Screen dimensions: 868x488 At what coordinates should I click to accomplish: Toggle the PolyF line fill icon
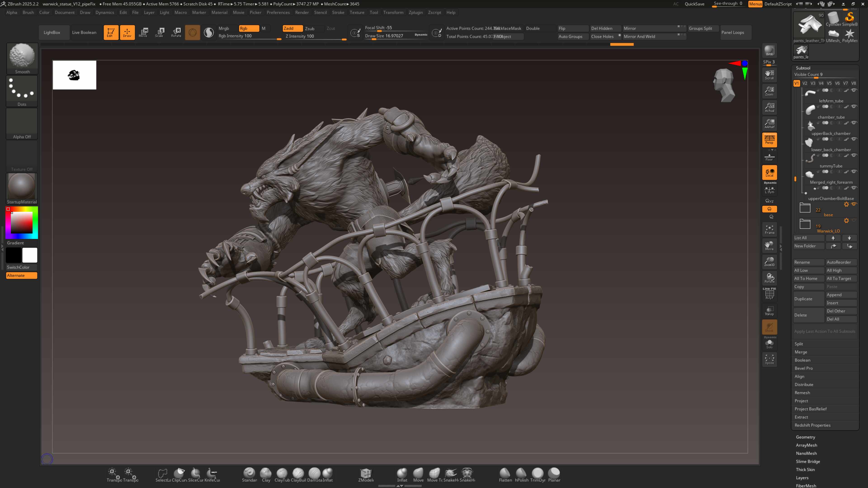click(769, 294)
